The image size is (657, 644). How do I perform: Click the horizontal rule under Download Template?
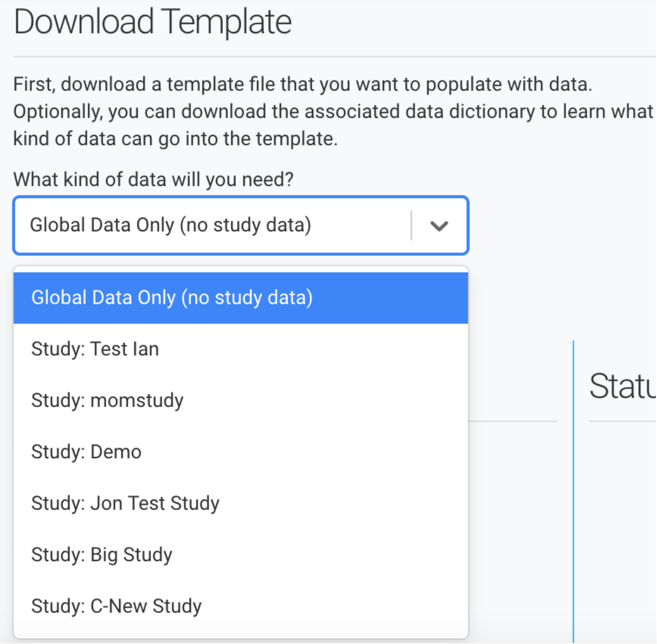[334, 56]
